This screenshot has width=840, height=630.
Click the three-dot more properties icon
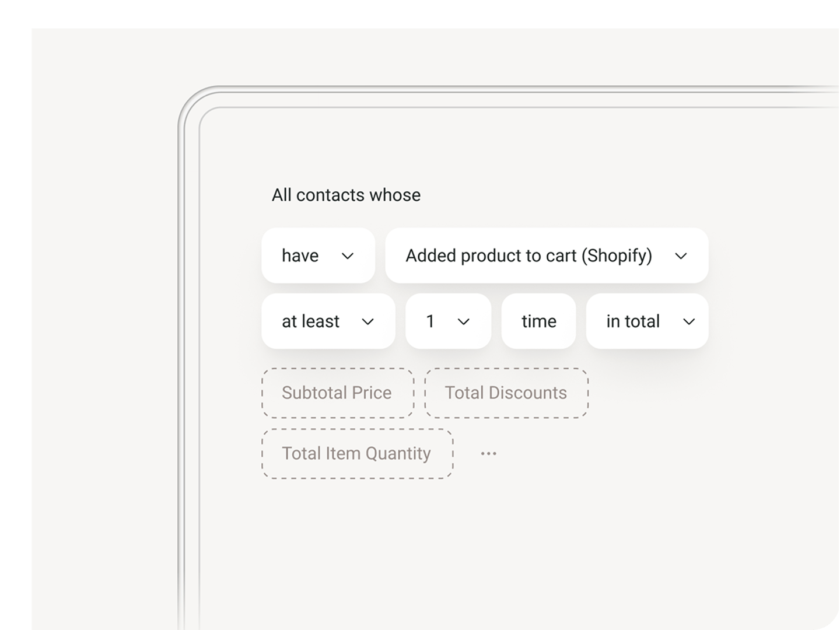(x=488, y=453)
